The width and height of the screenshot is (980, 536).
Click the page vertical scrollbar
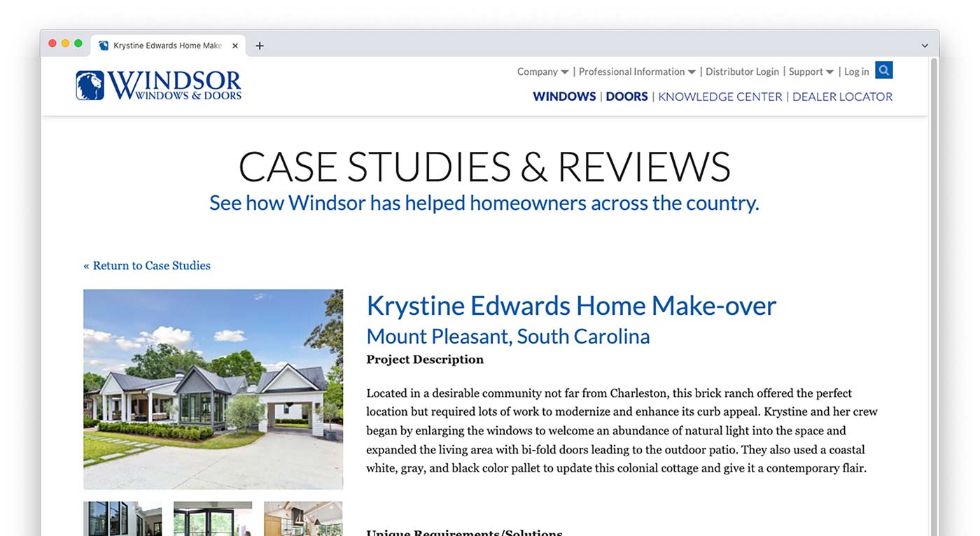coord(933,296)
